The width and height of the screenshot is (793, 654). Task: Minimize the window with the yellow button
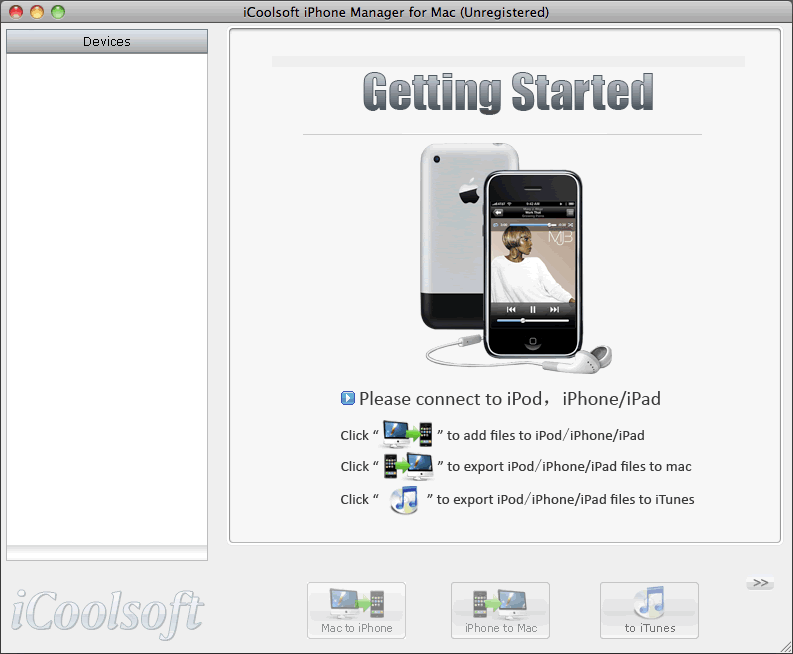tap(37, 12)
